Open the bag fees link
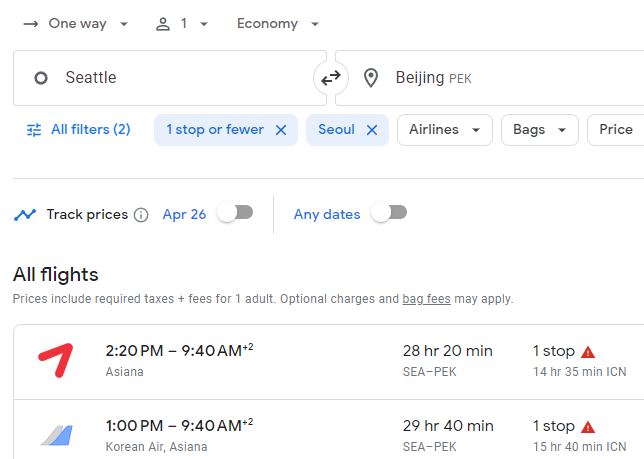This screenshot has height=459, width=644. coord(426,299)
